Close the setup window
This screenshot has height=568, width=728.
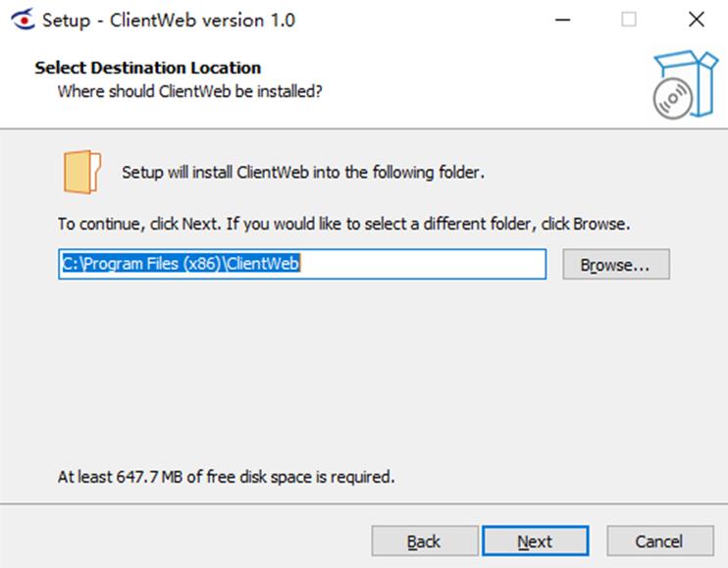point(696,20)
